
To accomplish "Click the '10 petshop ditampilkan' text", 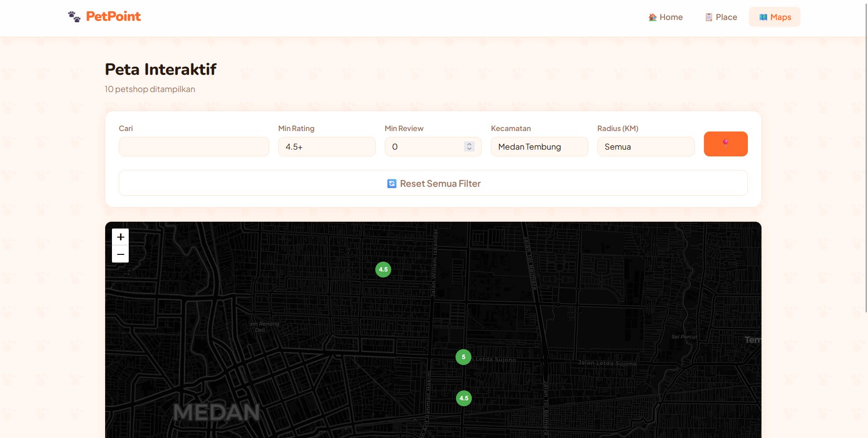I will coord(150,89).
